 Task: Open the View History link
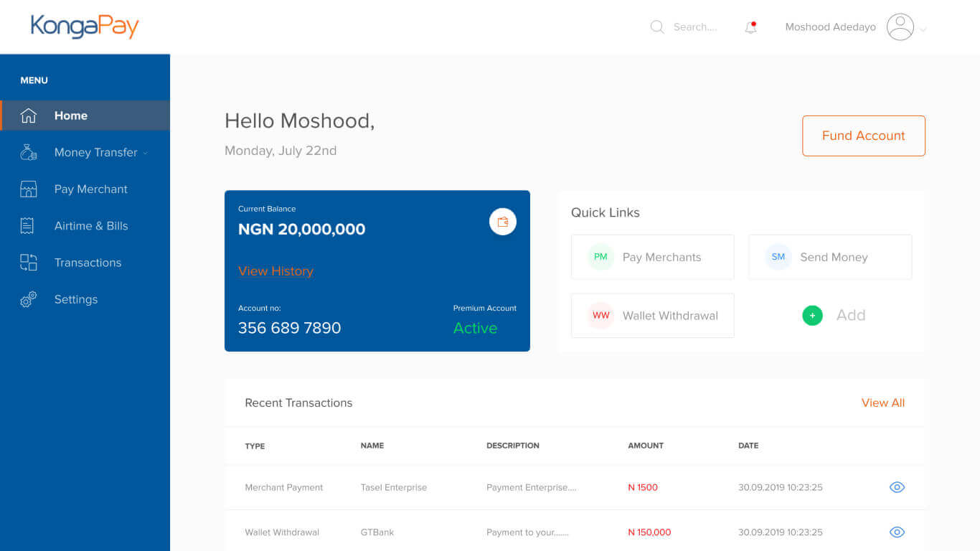point(275,271)
